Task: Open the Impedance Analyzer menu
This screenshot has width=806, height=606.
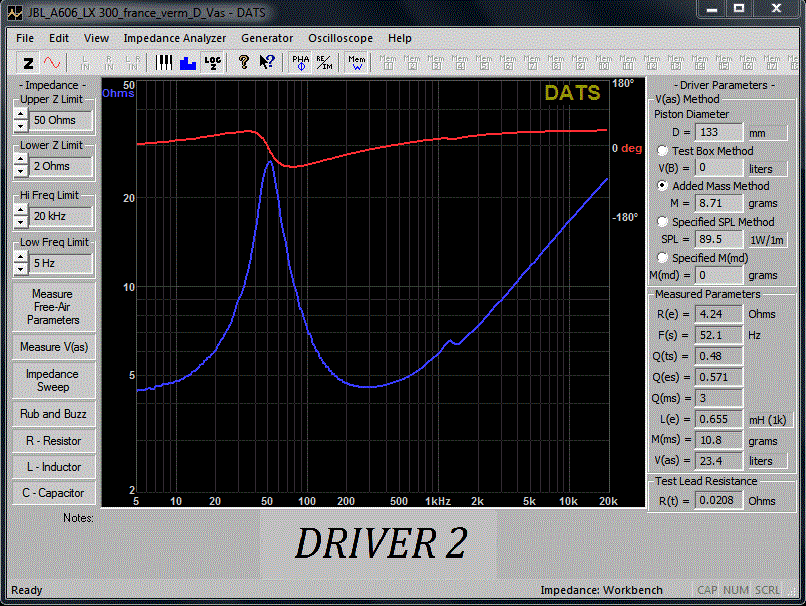Action: point(174,38)
